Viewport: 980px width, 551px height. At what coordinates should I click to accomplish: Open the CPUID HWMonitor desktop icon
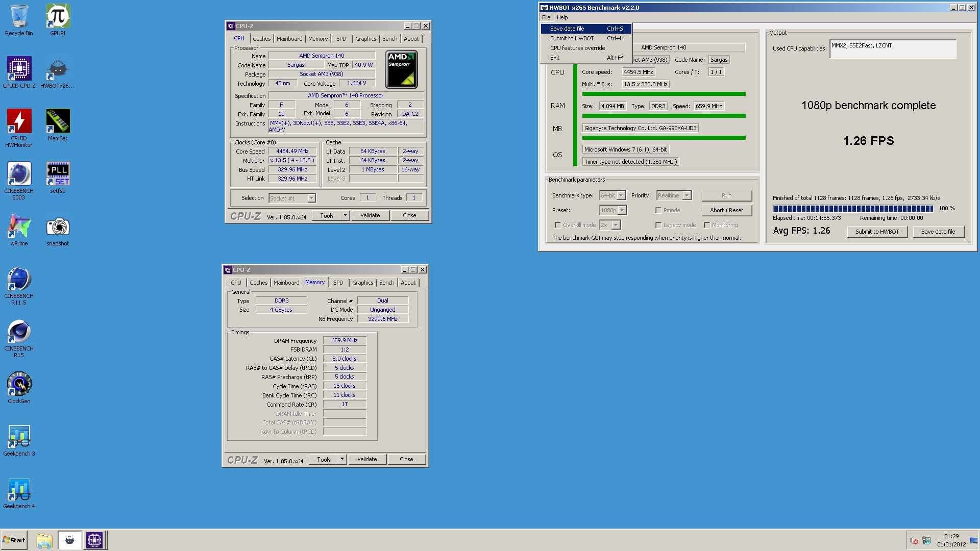19,128
